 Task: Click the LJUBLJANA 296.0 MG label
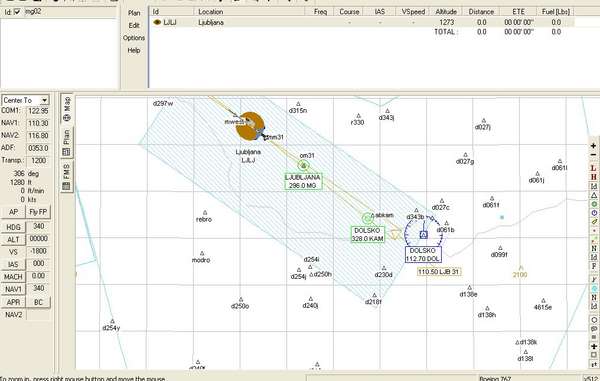click(x=303, y=181)
